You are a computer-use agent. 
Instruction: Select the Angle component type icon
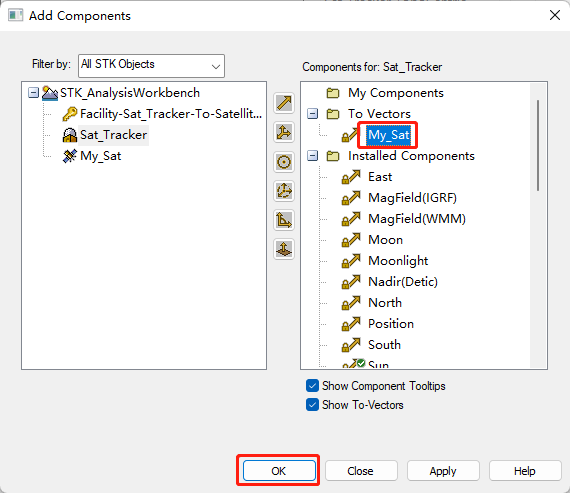[x=284, y=220]
